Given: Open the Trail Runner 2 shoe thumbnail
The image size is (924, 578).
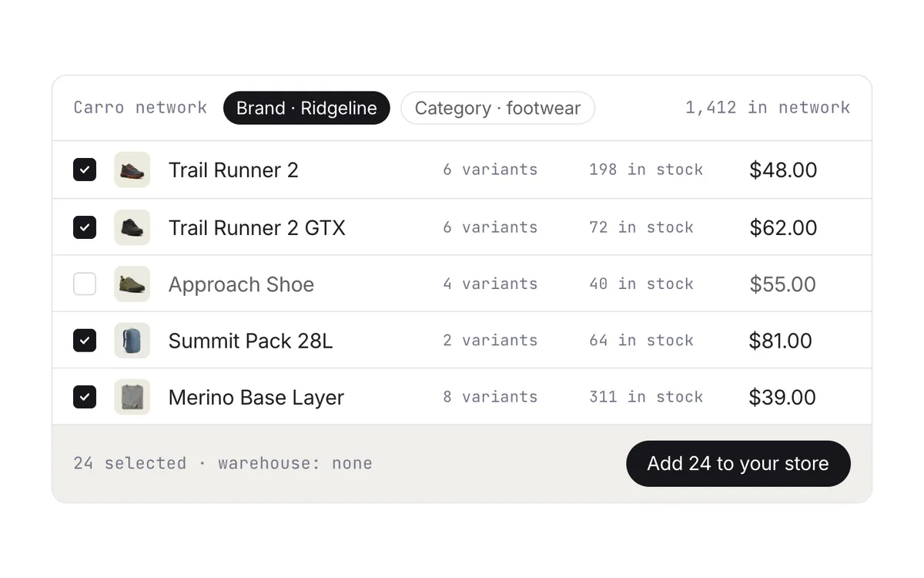Looking at the screenshot, I should 132,170.
